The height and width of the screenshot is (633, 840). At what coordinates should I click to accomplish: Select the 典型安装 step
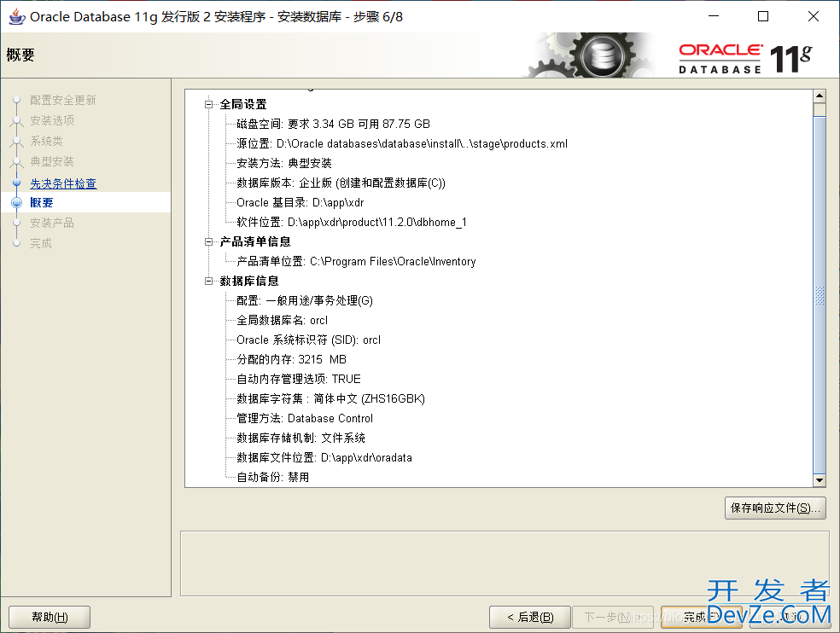pos(52,161)
